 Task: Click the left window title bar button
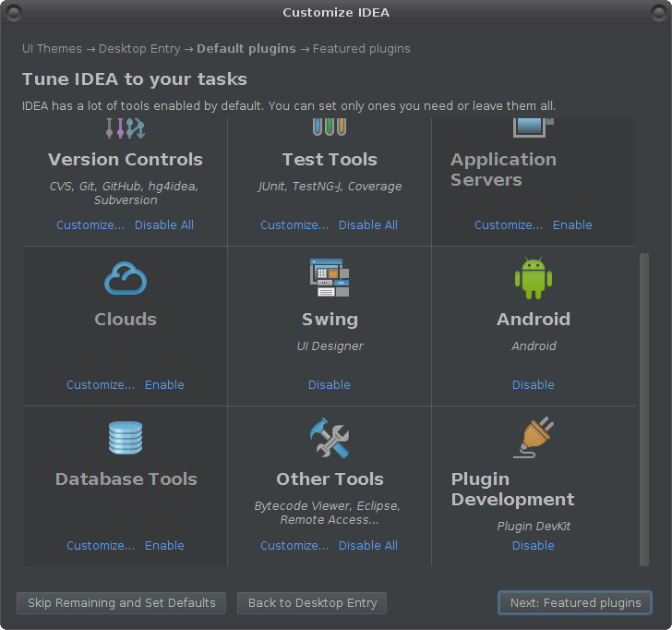click(x=13, y=13)
